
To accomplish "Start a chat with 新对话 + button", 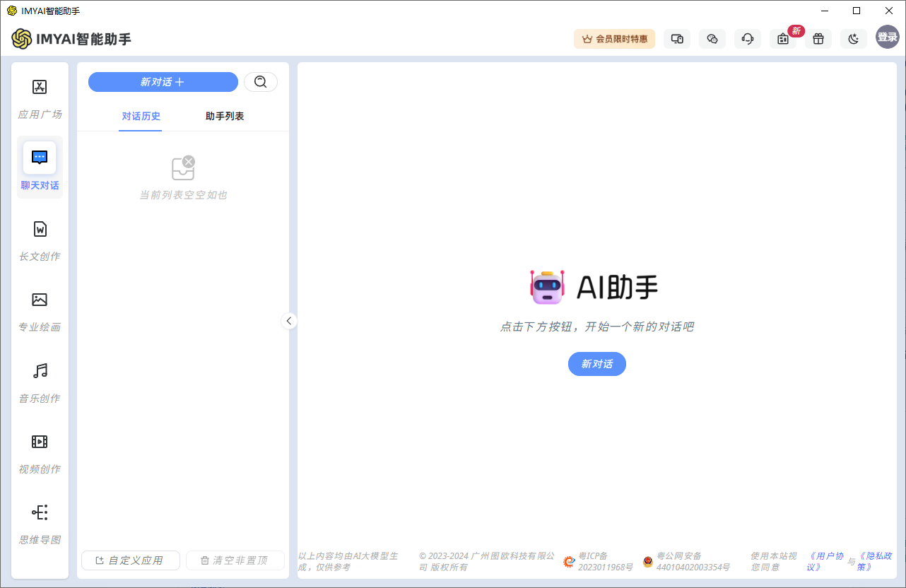I will 163,82.
